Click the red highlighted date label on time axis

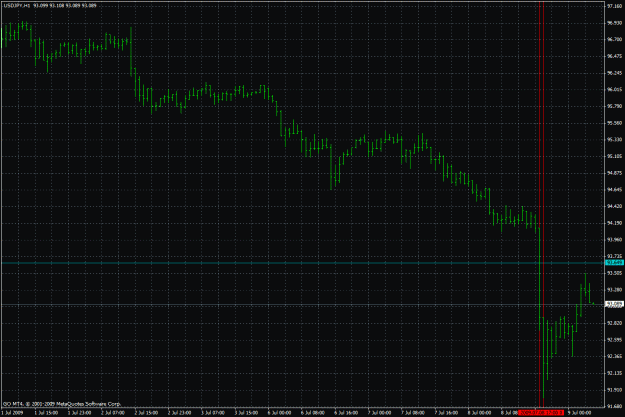pos(541,412)
